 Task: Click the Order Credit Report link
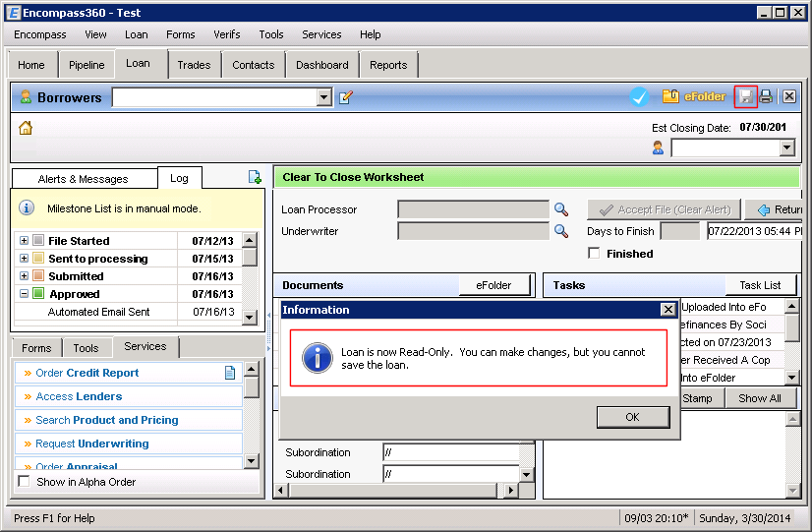pyautogui.click(x=87, y=373)
